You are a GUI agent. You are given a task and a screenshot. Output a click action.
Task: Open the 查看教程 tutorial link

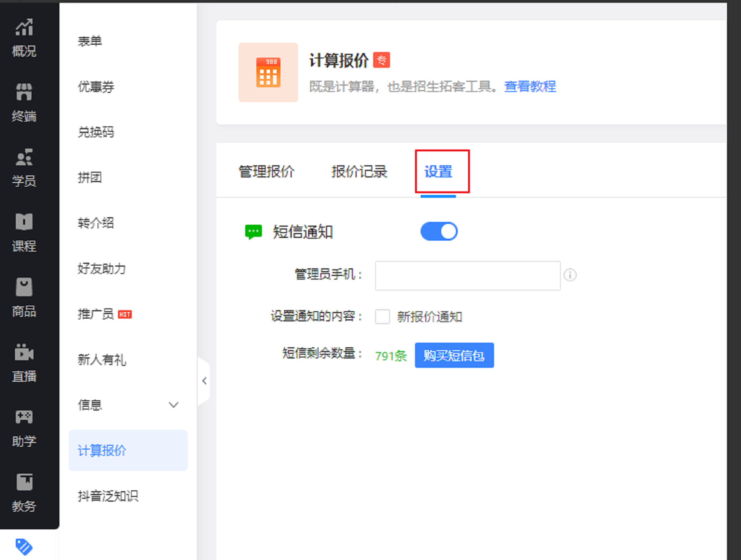pos(530,86)
